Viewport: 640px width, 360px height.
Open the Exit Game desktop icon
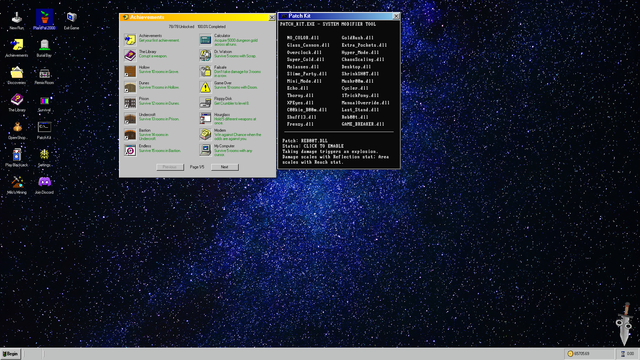pyautogui.click(x=71, y=20)
